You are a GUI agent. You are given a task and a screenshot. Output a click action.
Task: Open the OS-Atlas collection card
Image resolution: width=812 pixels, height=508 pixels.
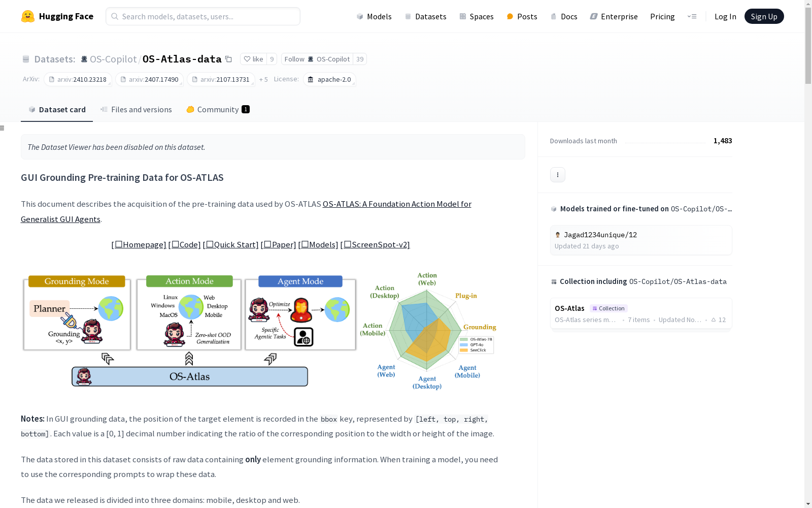641,314
